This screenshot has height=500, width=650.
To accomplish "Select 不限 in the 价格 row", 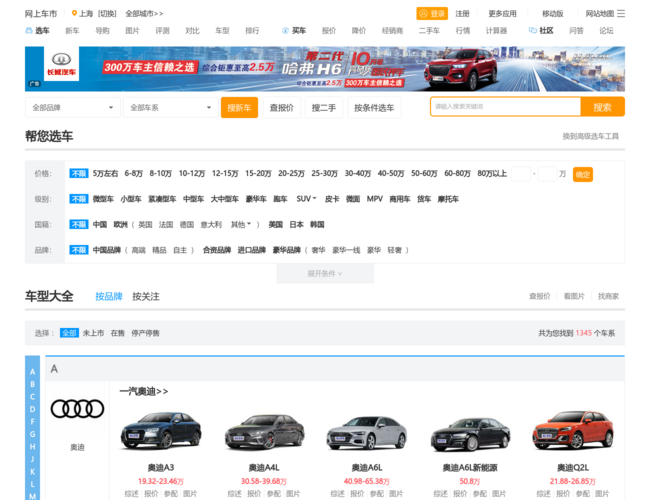I will (x=79, y=173).
